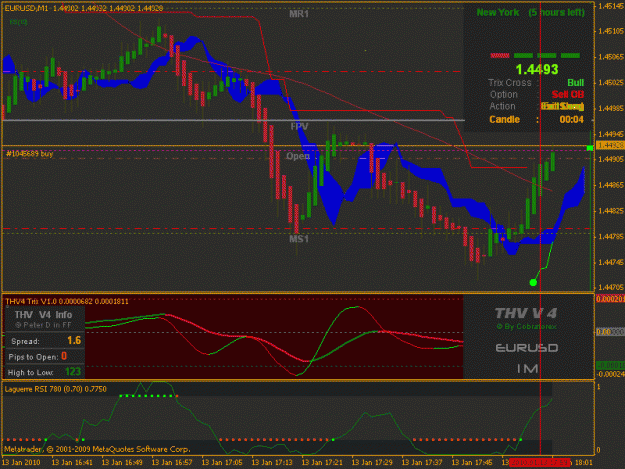Click the 13 Jan 17:37 time axis label
Viewport: 625px width, 469px height.
point(422,463)
